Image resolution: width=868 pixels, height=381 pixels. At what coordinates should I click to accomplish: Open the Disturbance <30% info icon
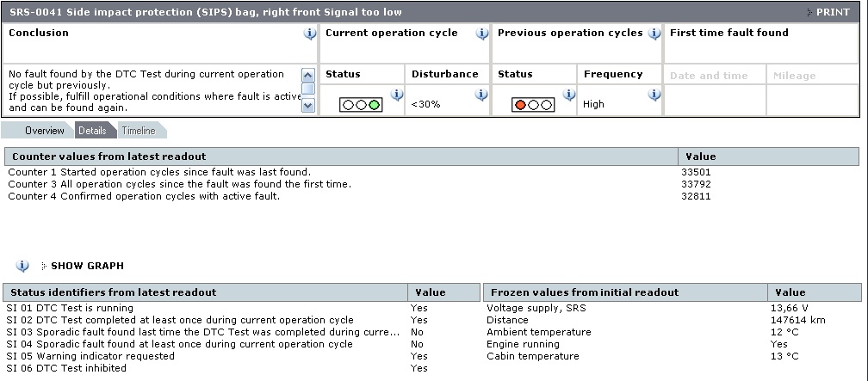coord(481,95)
